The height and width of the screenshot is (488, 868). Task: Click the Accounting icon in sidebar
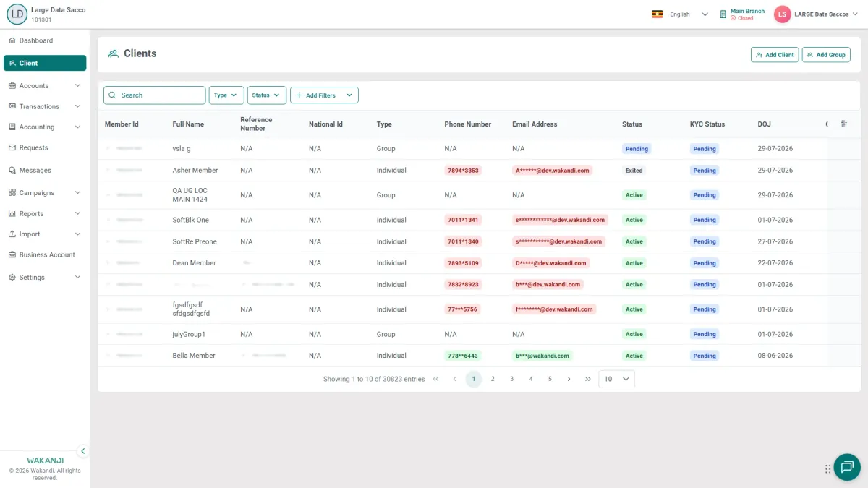pos(12,127)
